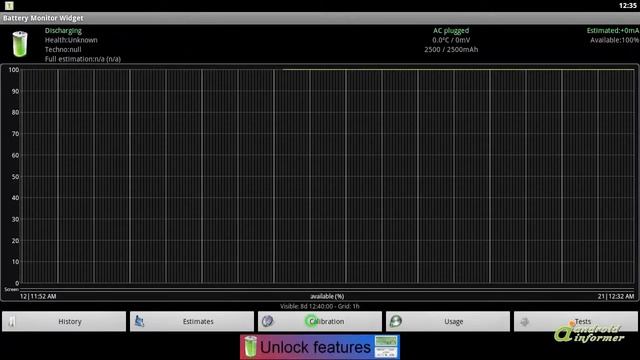The width and height of the screenshot is (640, 360).
Task: Click the History button's battery icon
Action: click(x=12, y=322)
